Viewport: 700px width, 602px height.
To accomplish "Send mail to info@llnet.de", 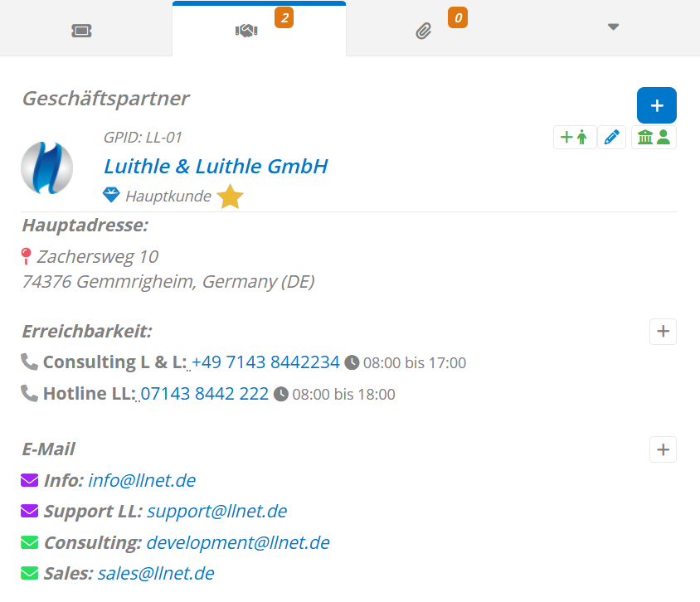I will [x=142, y=480].
